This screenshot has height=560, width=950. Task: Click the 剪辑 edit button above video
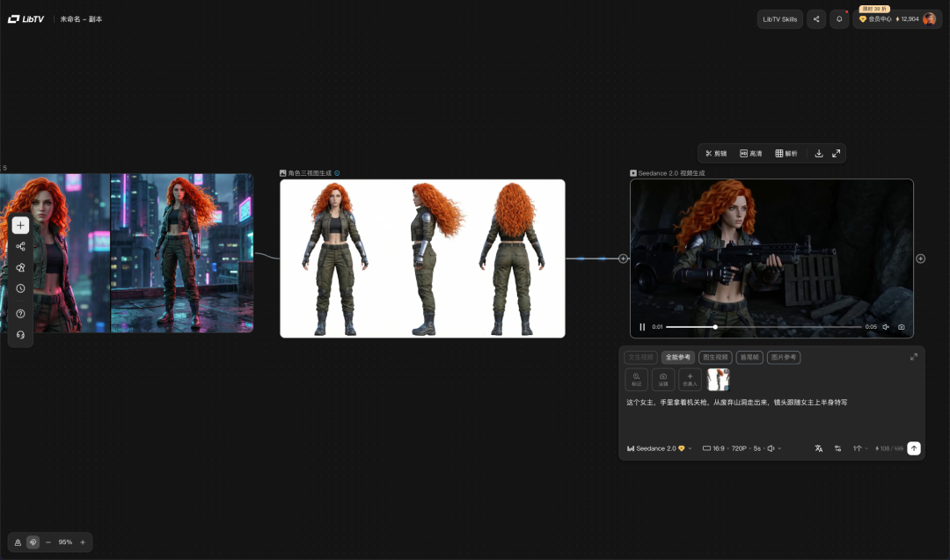coord(716,153)
